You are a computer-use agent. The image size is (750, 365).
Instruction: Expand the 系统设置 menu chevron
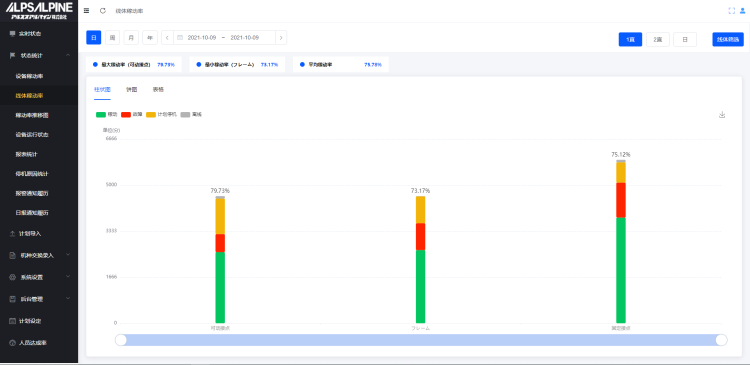pyautogui.click(x=68, y=277)
